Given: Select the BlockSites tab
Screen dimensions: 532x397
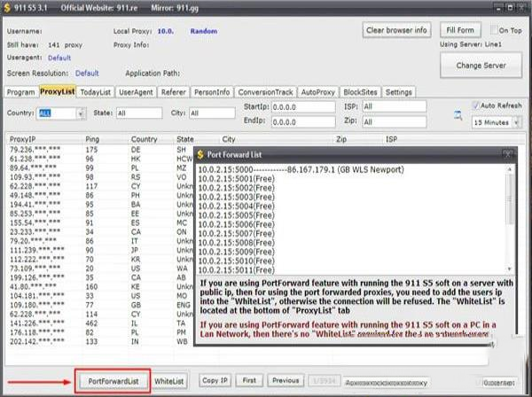Looking at the screenshot, I should pos(360,92).
